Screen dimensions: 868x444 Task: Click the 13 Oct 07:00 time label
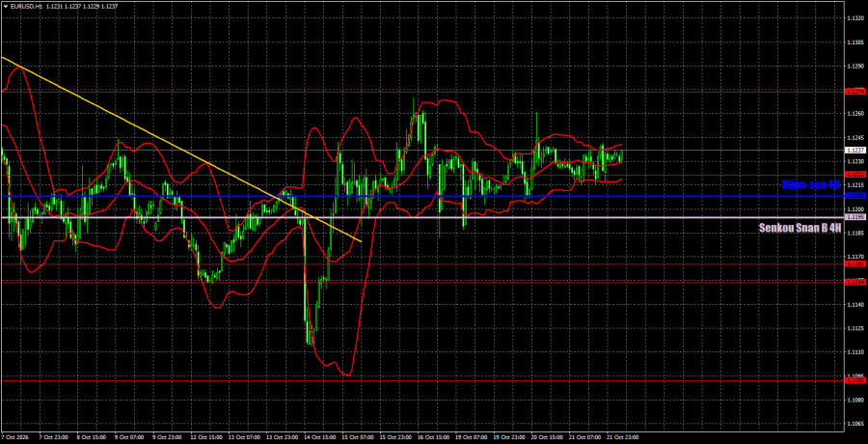244,437
